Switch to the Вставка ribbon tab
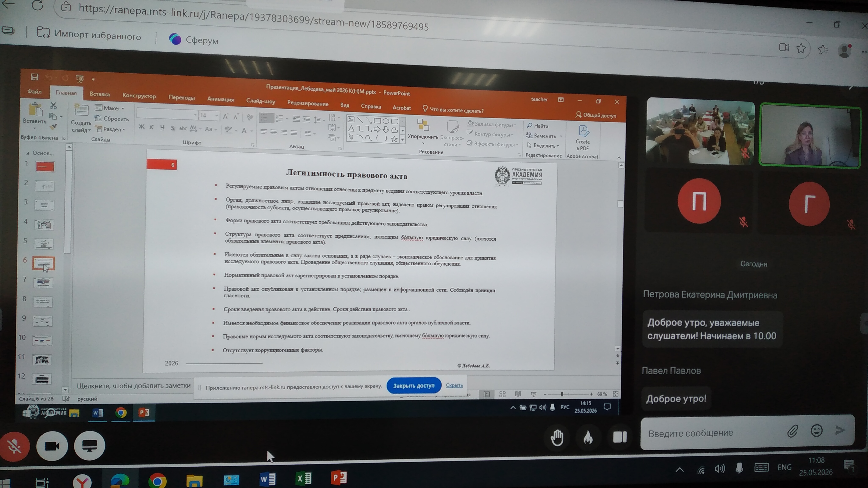The width and height of the screenshot is (868, 488). click(x=100, y=94)
